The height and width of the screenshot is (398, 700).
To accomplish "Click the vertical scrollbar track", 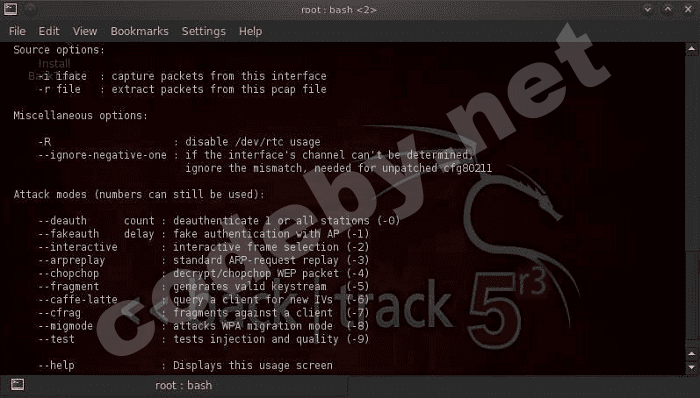I will [692, 201].
